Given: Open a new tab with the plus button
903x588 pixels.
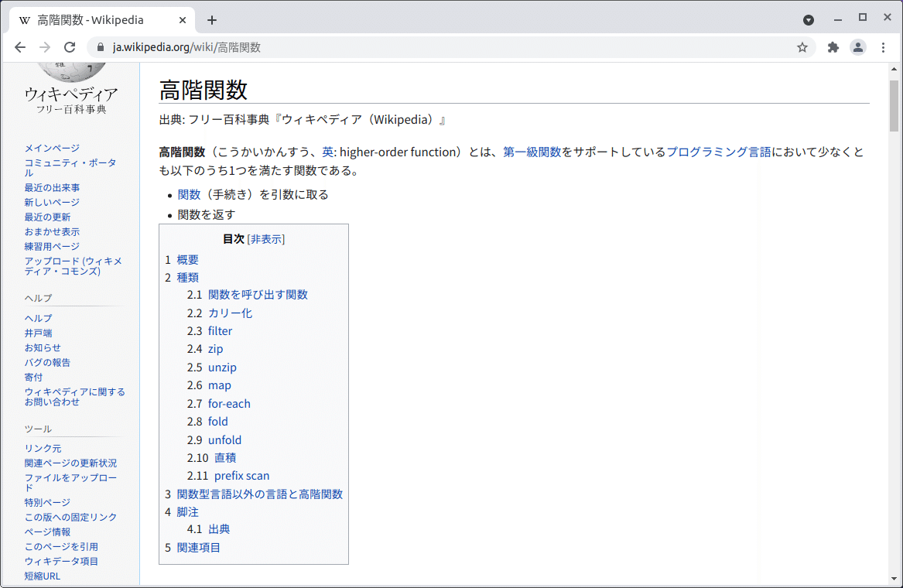Looking at the screenshot, I should tap(211, 19).
